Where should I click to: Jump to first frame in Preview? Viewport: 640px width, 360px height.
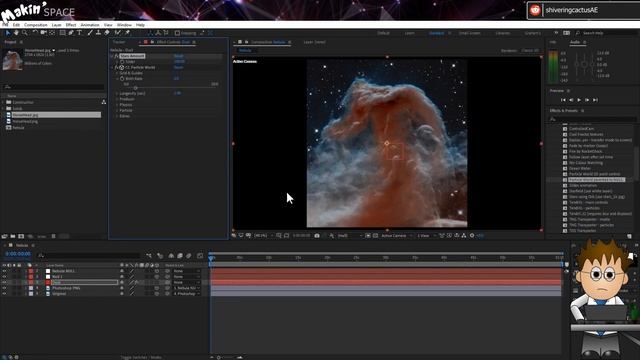[x=563, y=100]
